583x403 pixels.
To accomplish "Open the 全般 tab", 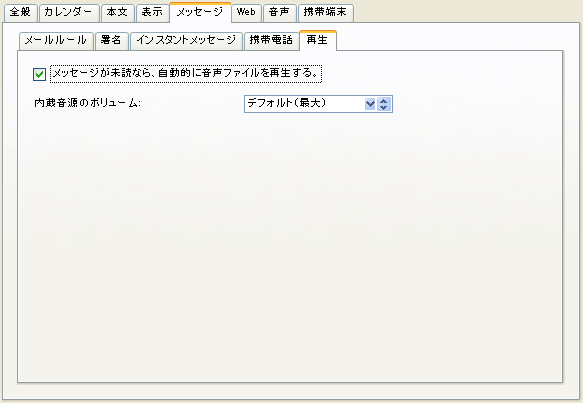I will 20,13.
